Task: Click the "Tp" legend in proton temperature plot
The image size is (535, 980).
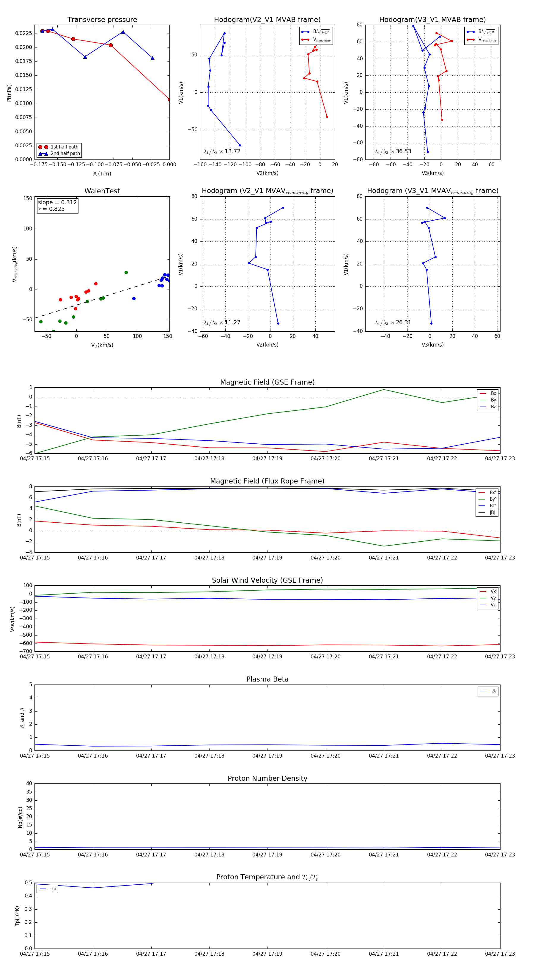Action: click(48, 889)
